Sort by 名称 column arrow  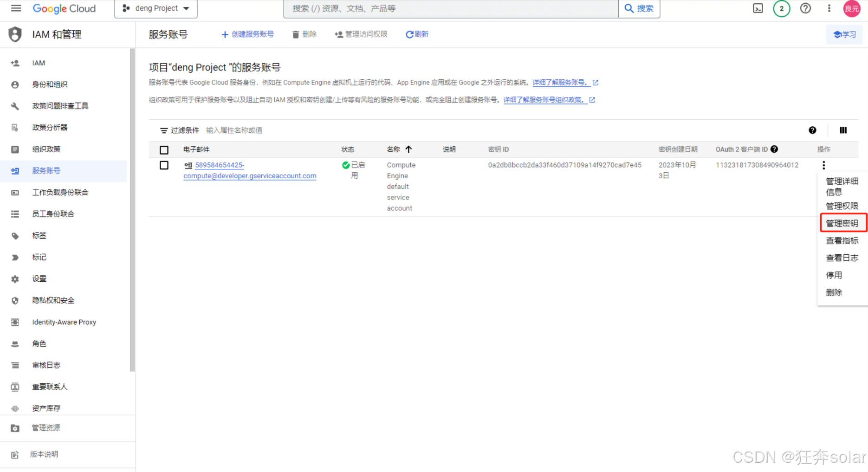(408, 149)
